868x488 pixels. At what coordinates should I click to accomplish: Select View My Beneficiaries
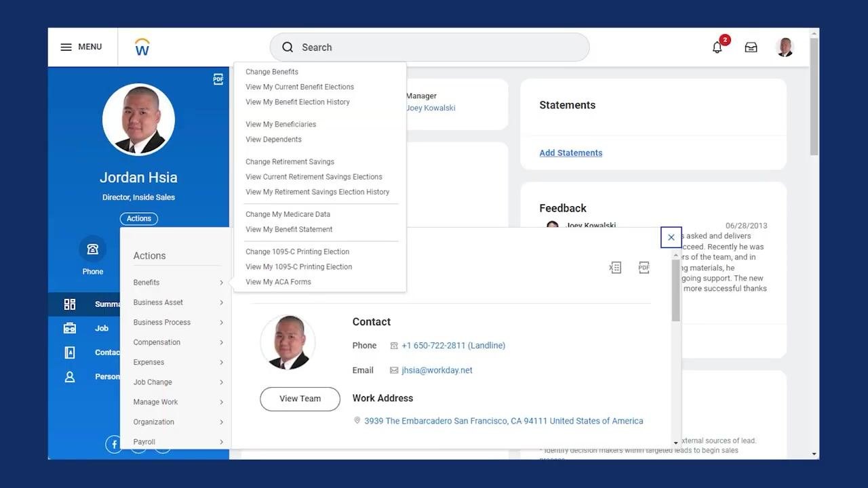click(x=281, y=125)
